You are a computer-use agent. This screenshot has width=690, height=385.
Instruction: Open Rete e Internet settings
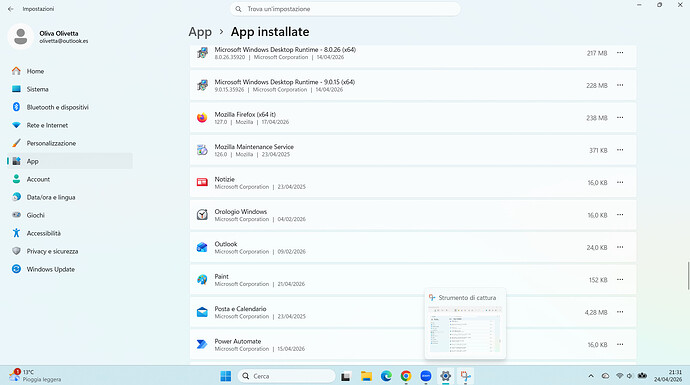[x=70, y=125]
